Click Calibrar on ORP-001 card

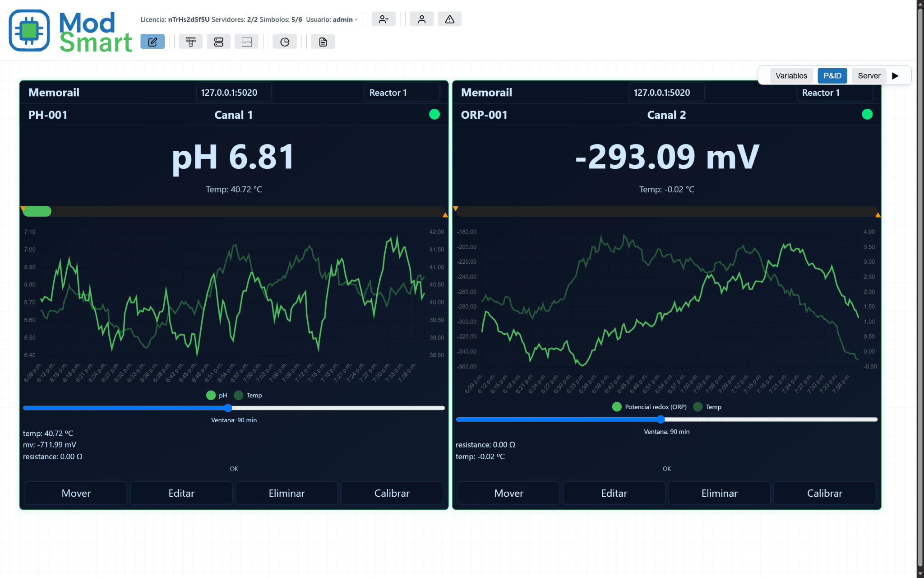point(825,493)
